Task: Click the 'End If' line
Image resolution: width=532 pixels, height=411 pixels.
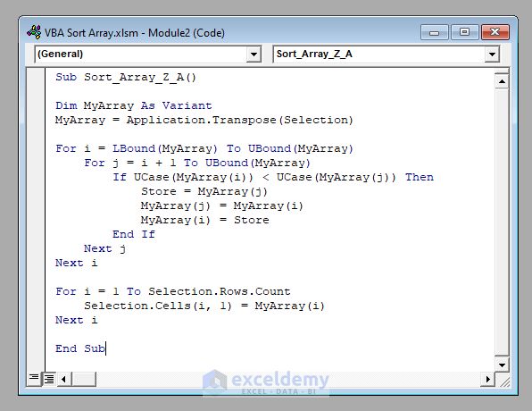Action: click(134, 234)
